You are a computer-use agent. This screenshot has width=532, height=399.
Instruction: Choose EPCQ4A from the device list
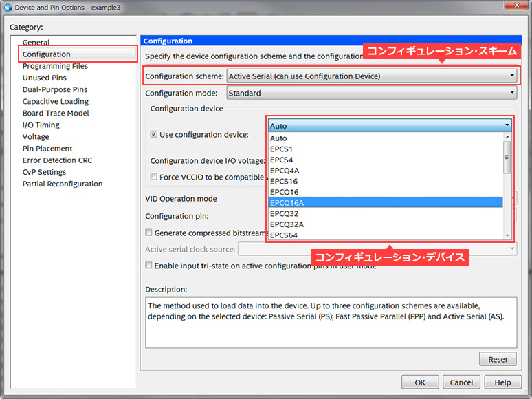point(386,171)
